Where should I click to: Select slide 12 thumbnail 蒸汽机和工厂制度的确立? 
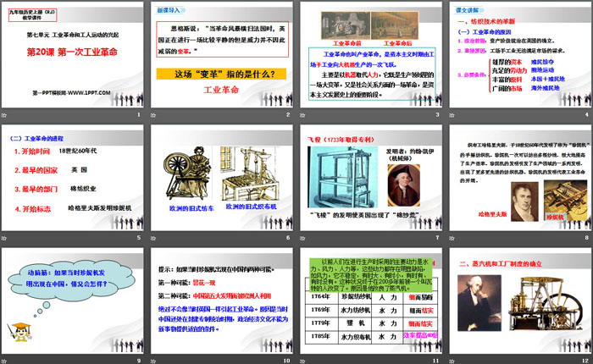coord(520,301)
